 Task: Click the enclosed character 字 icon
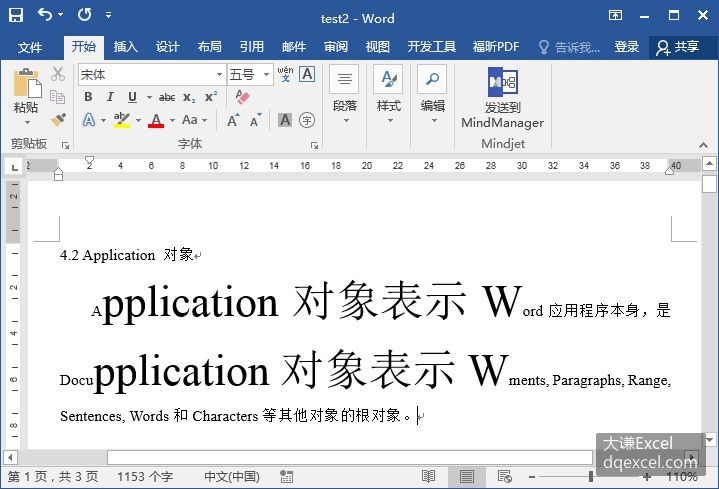306,120
